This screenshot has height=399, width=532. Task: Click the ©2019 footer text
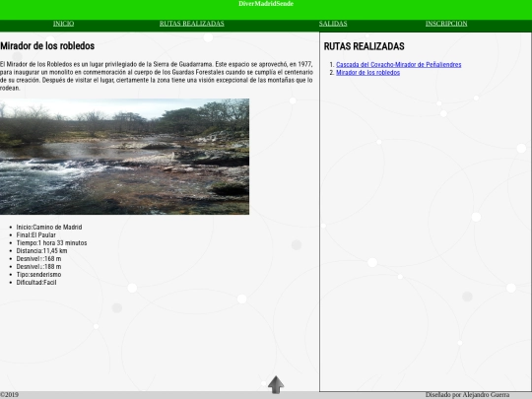pyautogui.click(x=9, y=395)
